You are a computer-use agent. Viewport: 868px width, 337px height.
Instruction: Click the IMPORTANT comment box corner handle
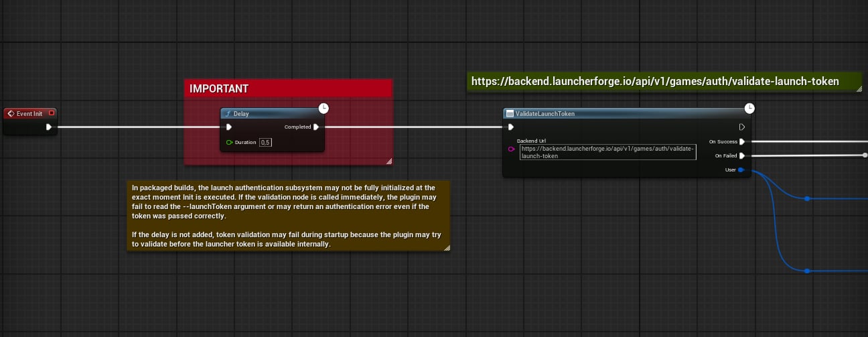click(388, 161)
